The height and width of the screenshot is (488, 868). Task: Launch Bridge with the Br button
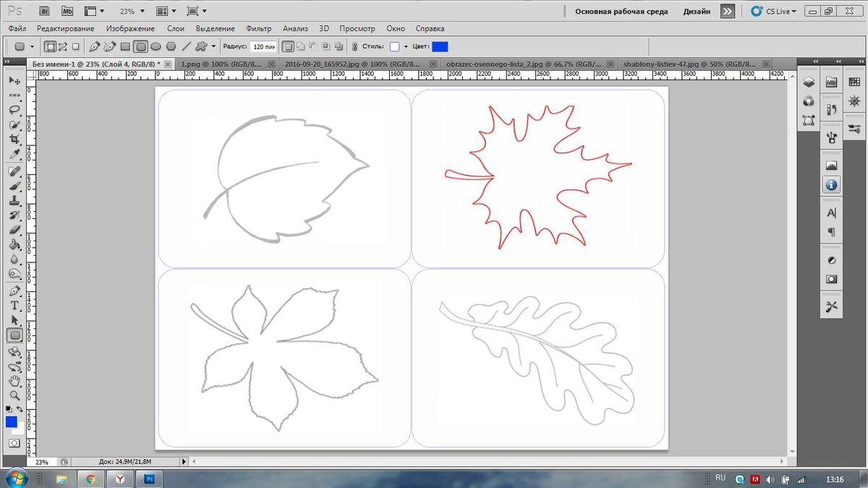(x=44, y=11)
